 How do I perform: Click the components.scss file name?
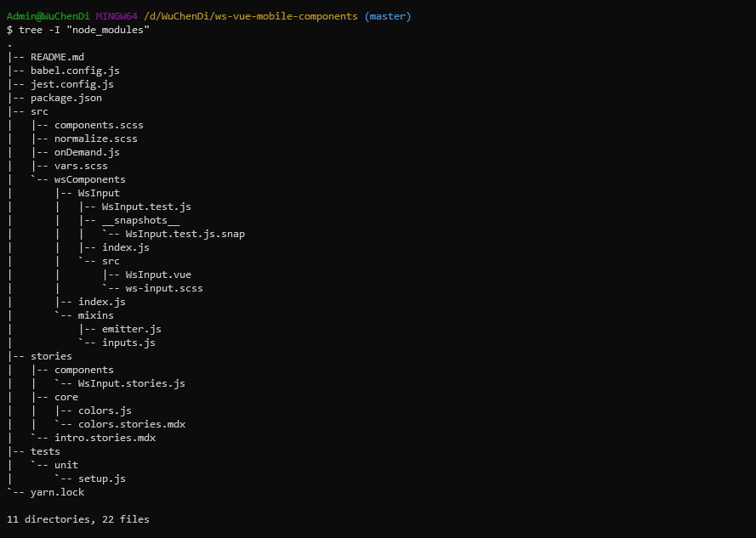tap(99, 125)
